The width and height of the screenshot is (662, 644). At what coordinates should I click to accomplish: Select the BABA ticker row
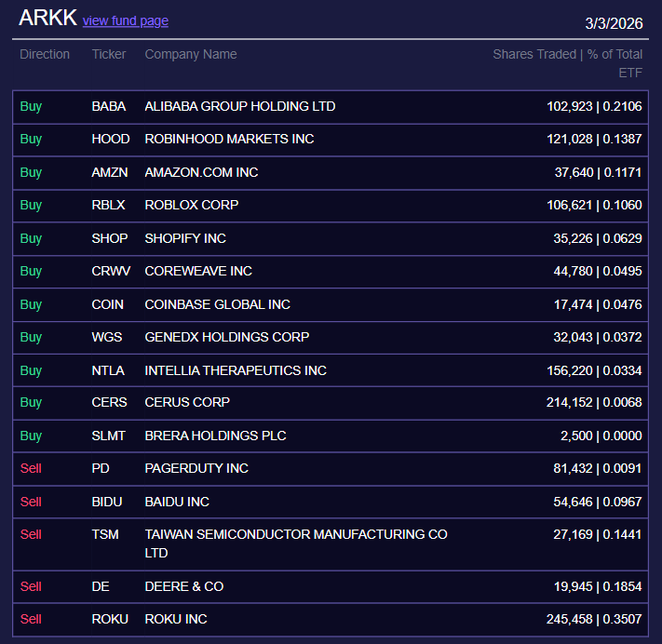coord(108,106)
